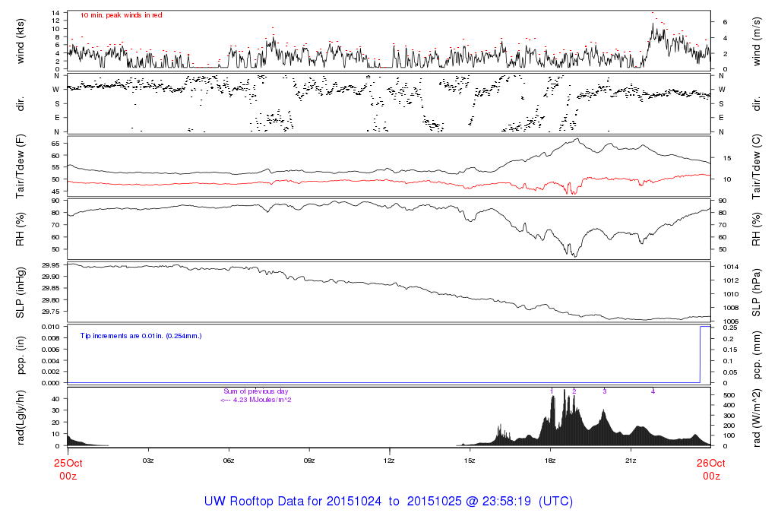Select the 'pcp. (mm)' axis label

point(757,356)
